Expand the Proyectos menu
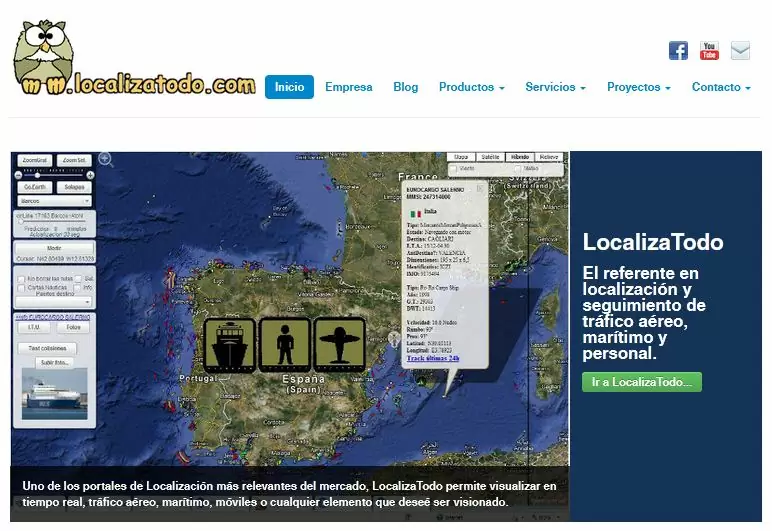 [639, 87]
